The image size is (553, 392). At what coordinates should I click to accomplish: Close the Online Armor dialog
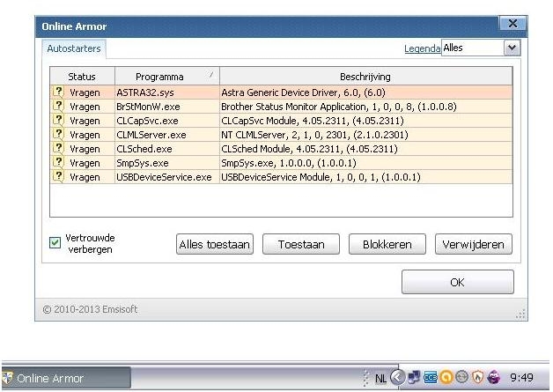point(512,24)
